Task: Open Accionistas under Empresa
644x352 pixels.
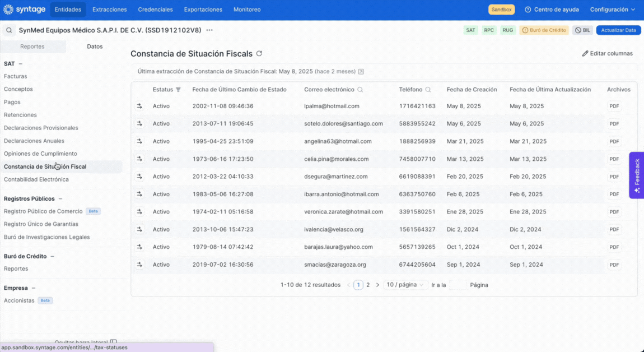Action: pyautogui.click(x=19, y=300)
